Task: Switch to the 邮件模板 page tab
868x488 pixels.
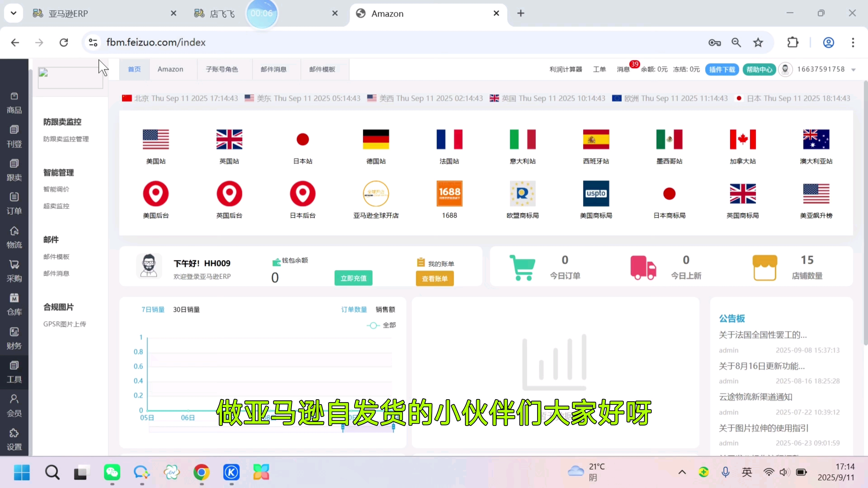Action: [x=322, y=69]
